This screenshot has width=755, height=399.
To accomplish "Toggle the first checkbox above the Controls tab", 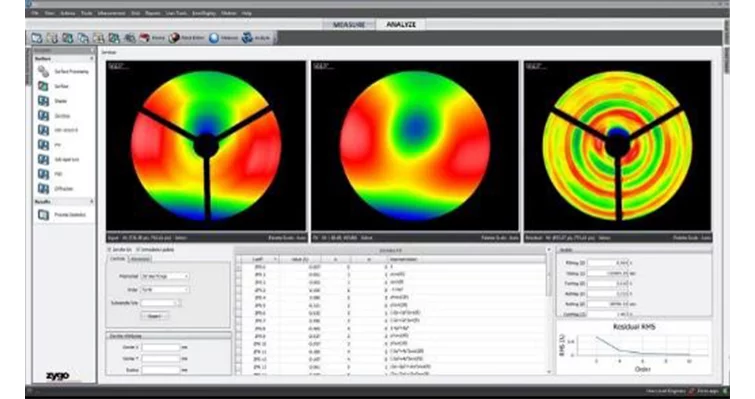I will [x=109, y=250].
